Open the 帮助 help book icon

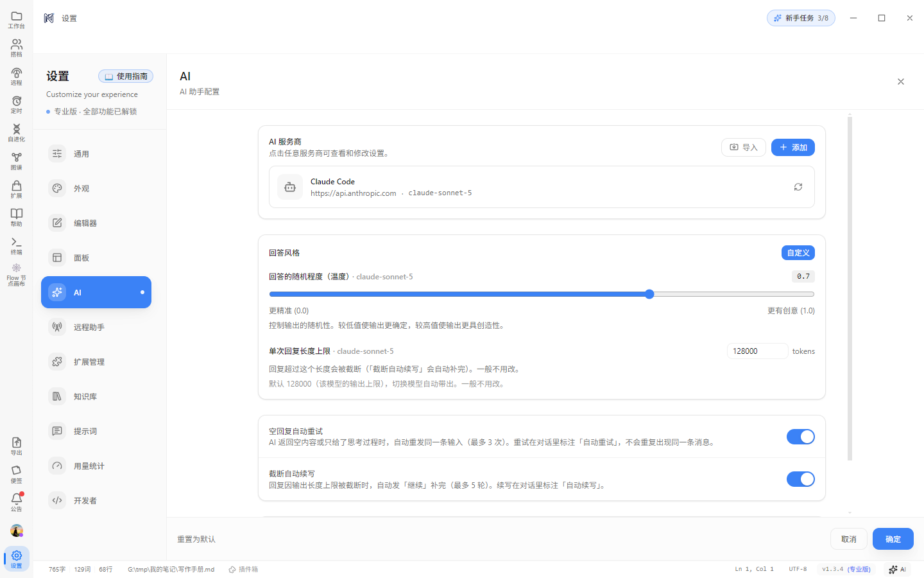click(17, 217)
